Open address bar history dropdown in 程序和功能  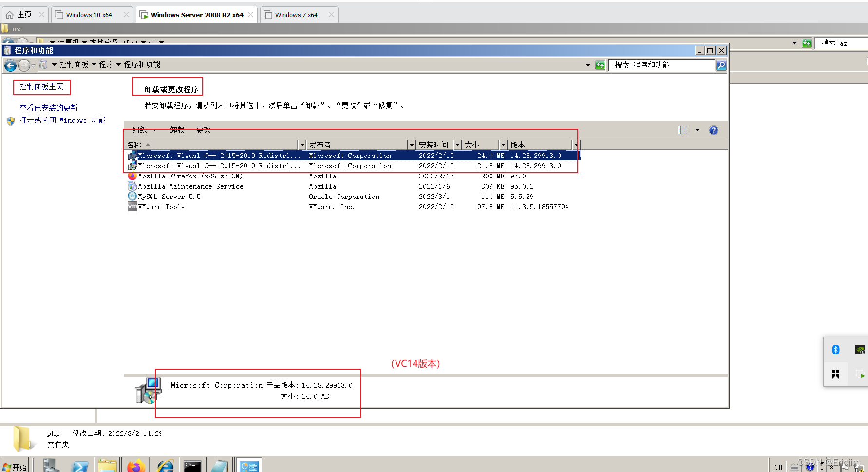pyautogui.click(x=588, y=65)
